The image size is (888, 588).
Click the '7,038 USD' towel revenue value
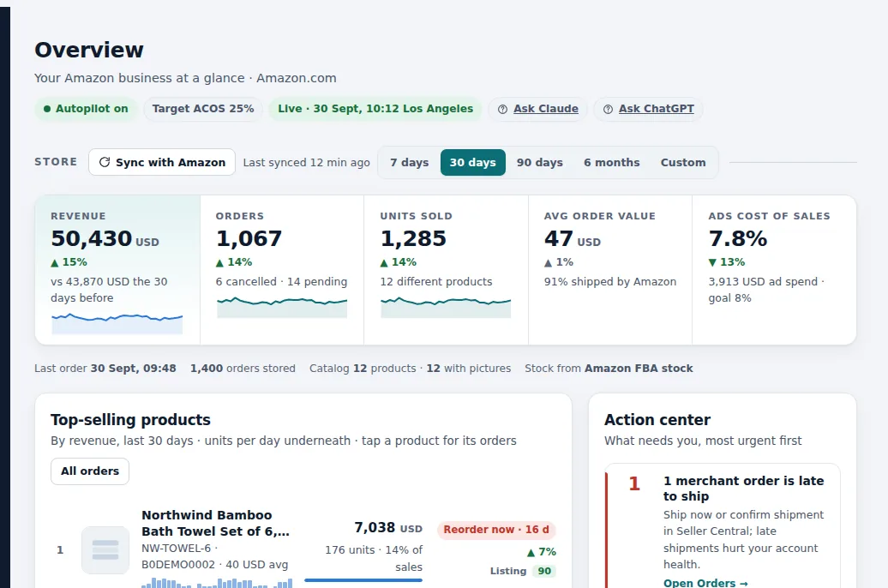(388, 528)
